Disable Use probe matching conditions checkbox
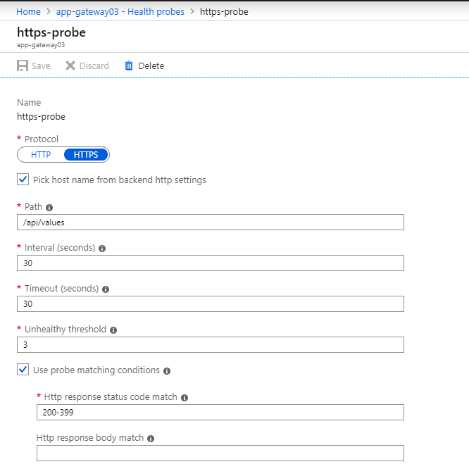The height and width of the screenshot is (476, 469). [23, 370]
